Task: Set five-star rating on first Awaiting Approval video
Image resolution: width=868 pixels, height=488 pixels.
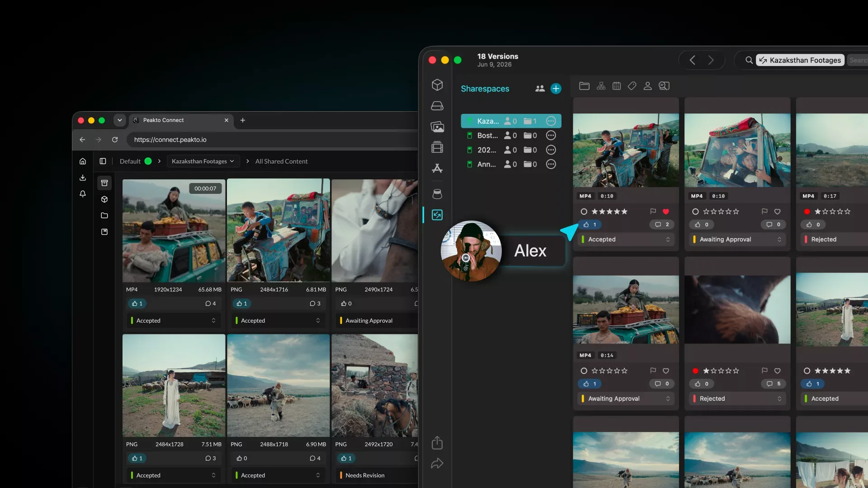Action: 736,211
